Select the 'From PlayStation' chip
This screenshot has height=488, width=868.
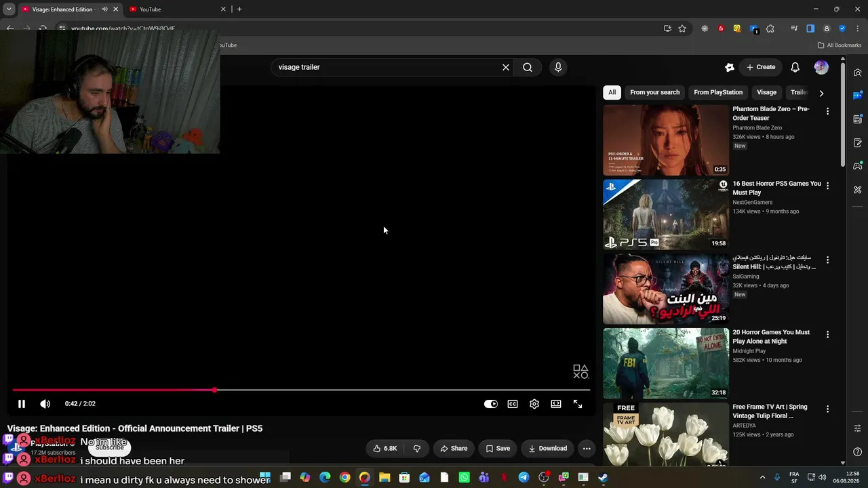pyautogui.click(x=718, y=92)
